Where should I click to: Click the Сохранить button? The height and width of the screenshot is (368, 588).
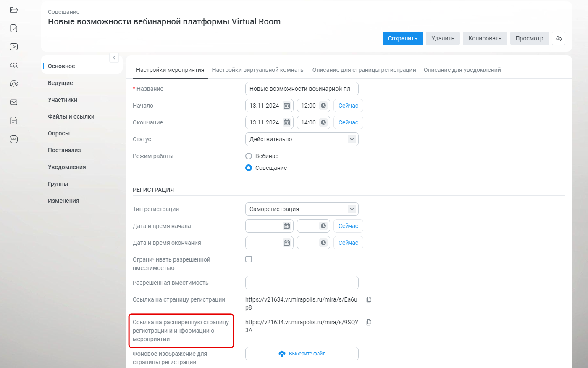coord(403,38)
